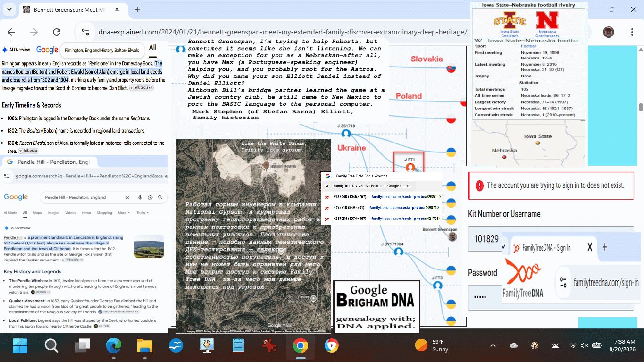View site info for familytreedna.com/sign-in

click(563, 283)
